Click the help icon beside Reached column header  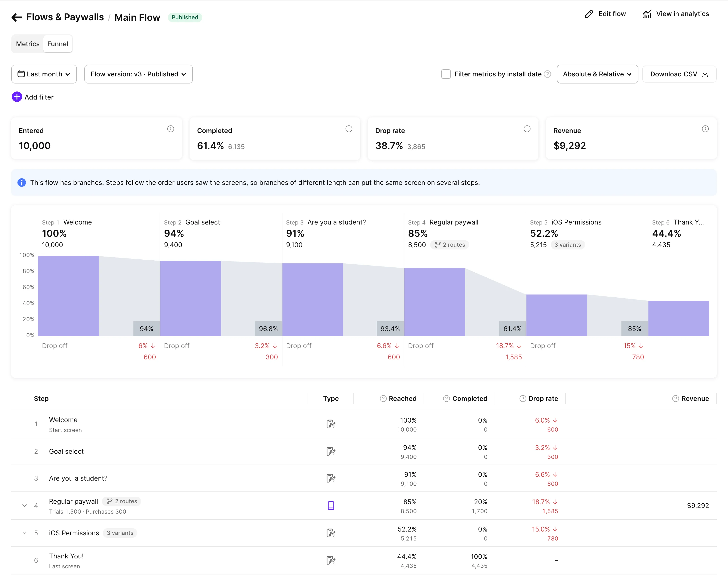tap(383, 399)
